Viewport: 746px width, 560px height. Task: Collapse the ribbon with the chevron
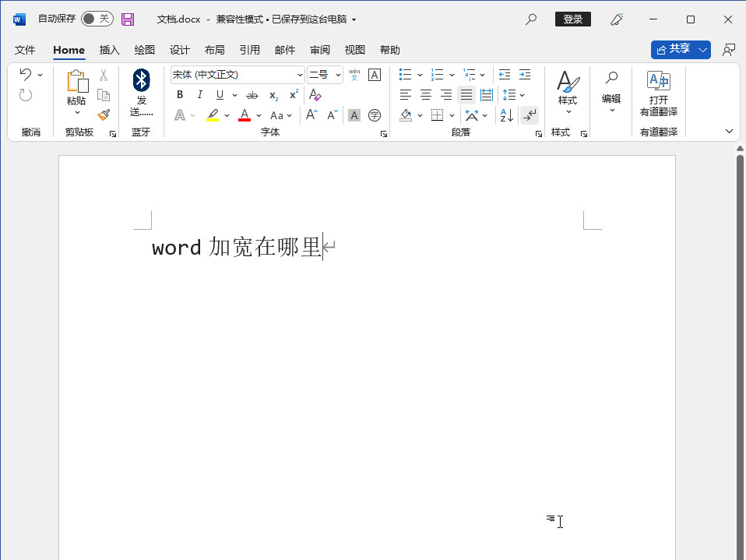click(729, 131)
